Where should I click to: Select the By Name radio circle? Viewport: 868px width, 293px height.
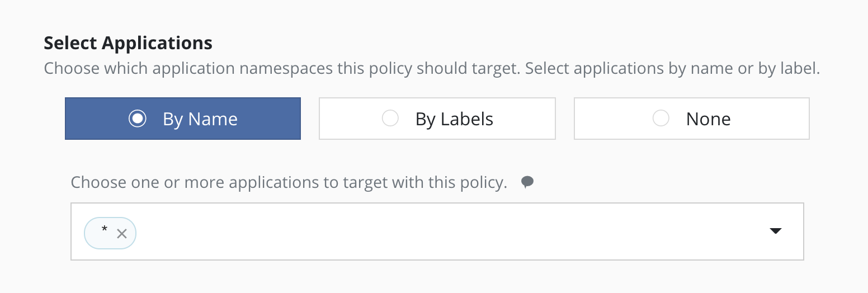[137, 119]
